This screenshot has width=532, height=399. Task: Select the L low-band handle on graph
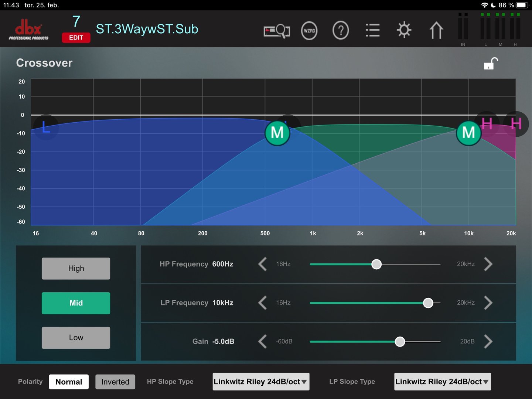[46, 127]
